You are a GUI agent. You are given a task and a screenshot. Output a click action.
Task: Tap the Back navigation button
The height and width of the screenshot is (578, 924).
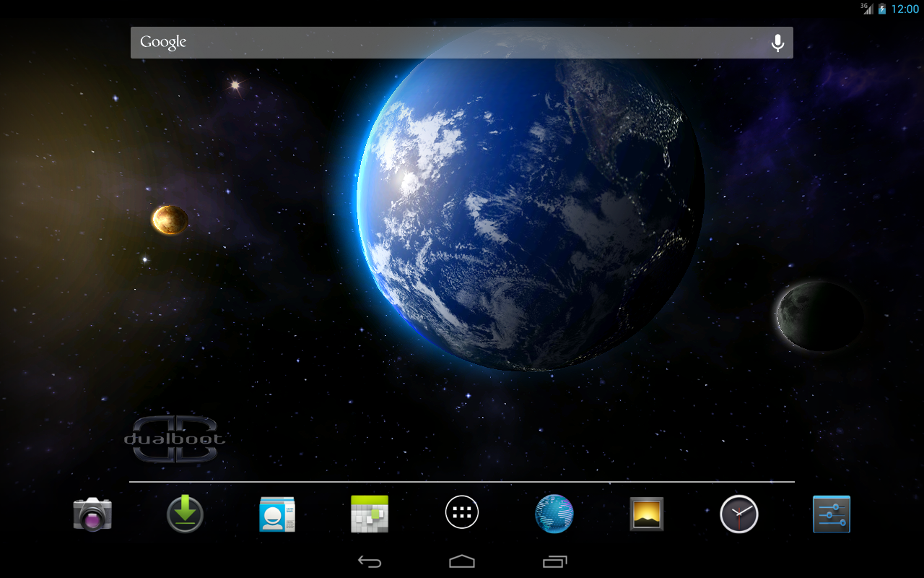coord(370,561)
